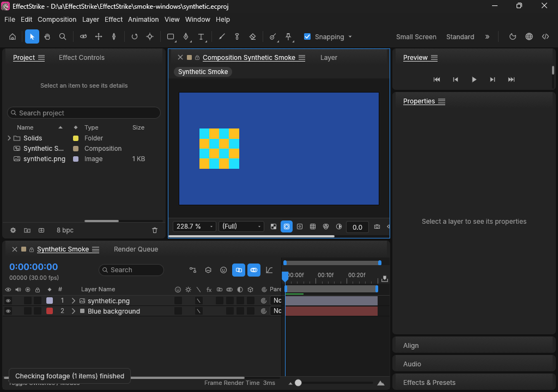
Task: Select the Pan camera tool
Action: pyautogui.click(x=99, y=36)
